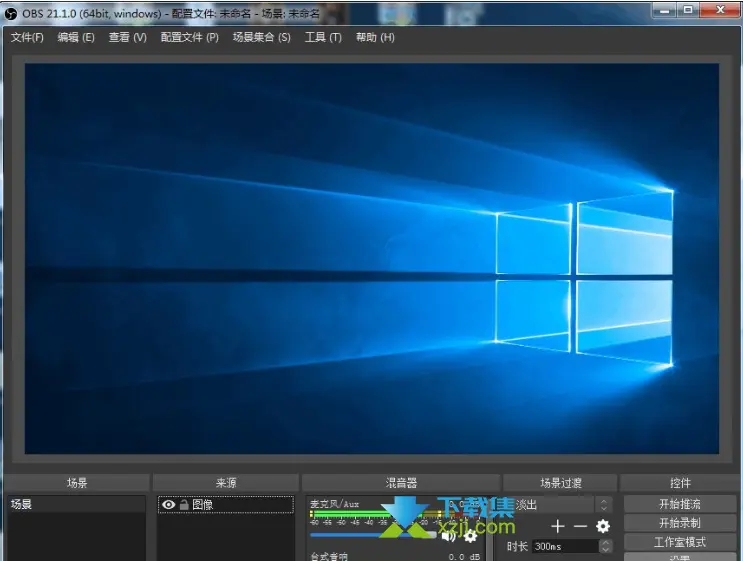Toggle visibility eye of 图像 source
Viewport: 743px width, 561px height.
pos(167,505)
